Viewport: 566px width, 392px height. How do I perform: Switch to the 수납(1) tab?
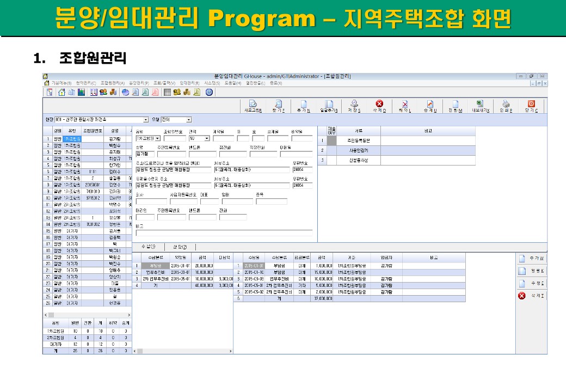point(148,247)
